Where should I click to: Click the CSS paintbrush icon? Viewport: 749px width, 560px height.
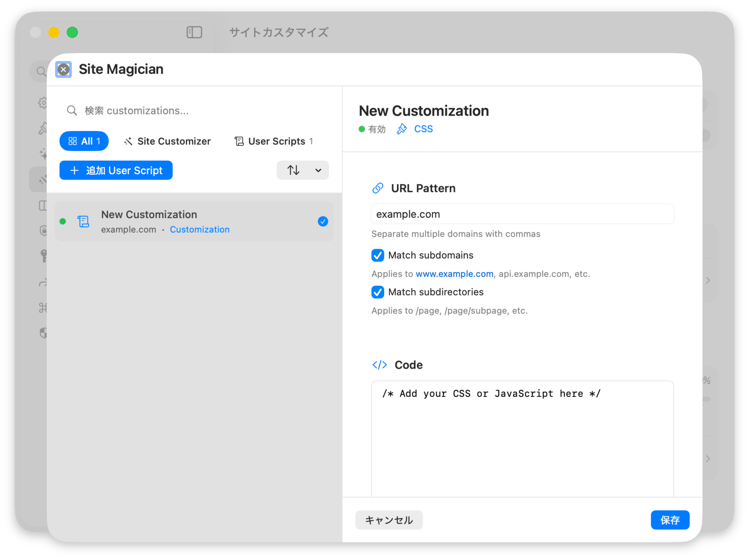[401, 129]
